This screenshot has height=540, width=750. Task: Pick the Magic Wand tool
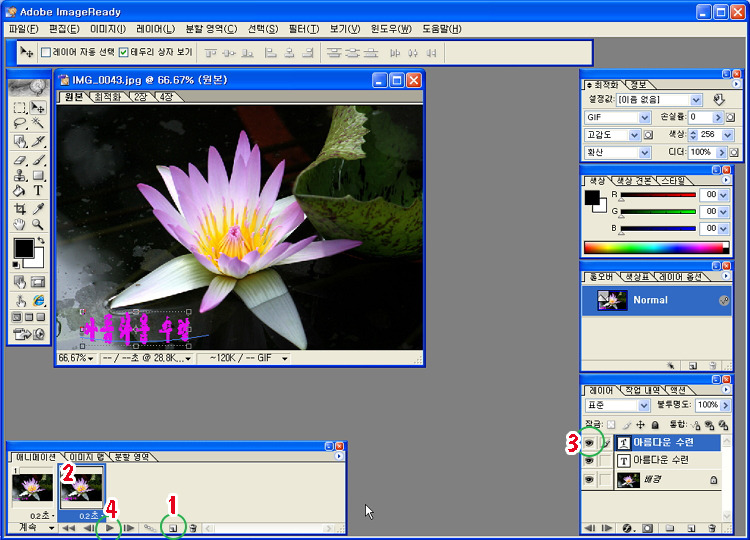[x=38, y=123]
